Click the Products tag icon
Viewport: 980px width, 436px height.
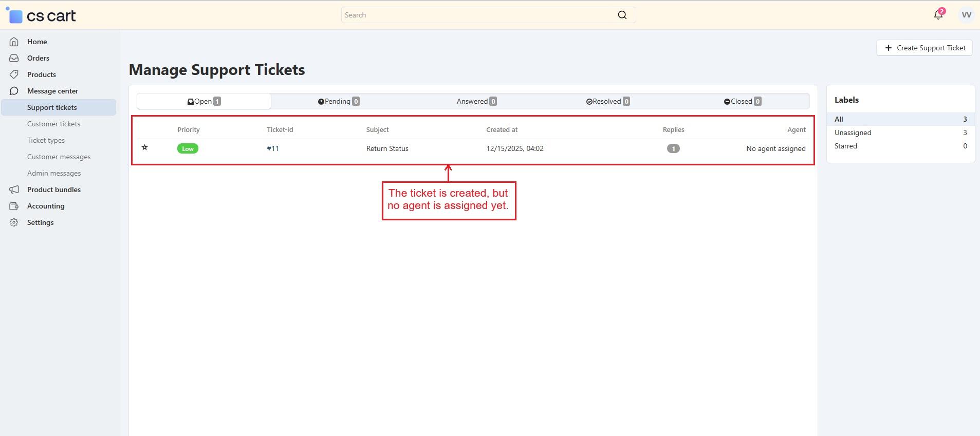(14, 74)
